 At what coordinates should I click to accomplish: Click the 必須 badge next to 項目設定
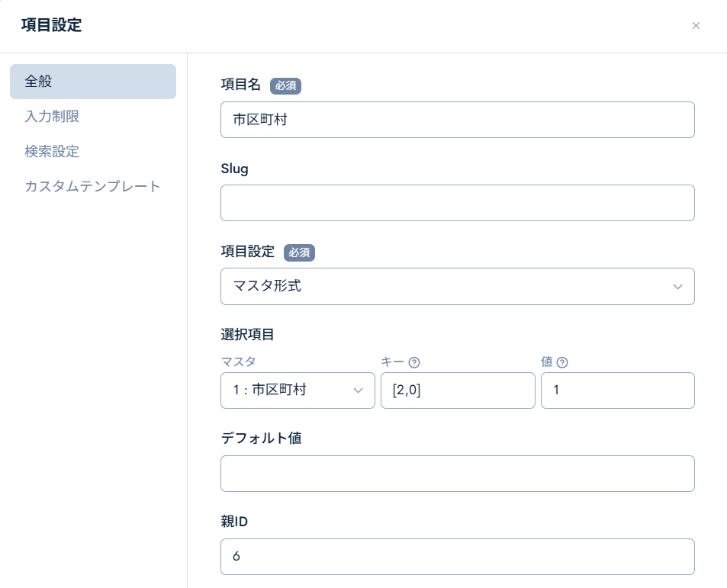(299, 252)
